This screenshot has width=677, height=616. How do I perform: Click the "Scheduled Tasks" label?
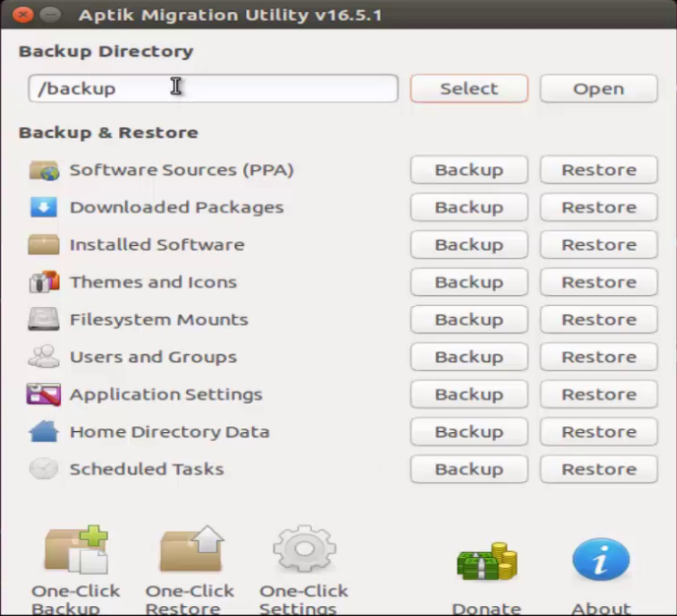pos(147,469)
